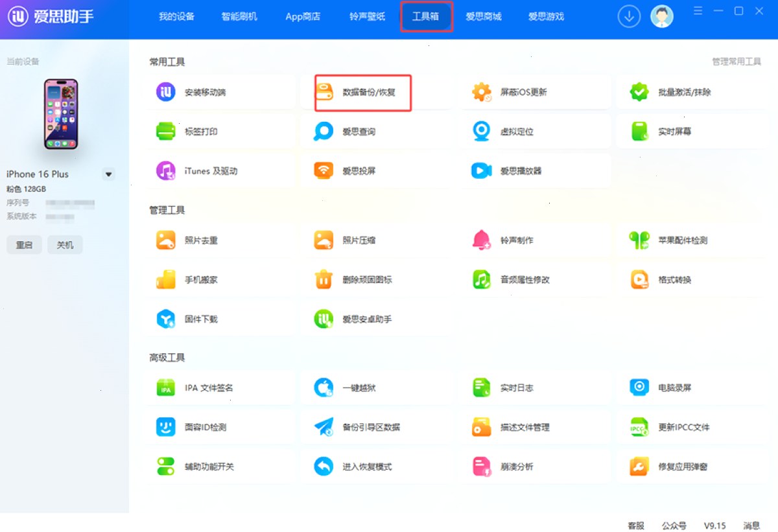
Task: Expand the iPhone 16 Plus device dropdown
Action: [x=109, y=174]
